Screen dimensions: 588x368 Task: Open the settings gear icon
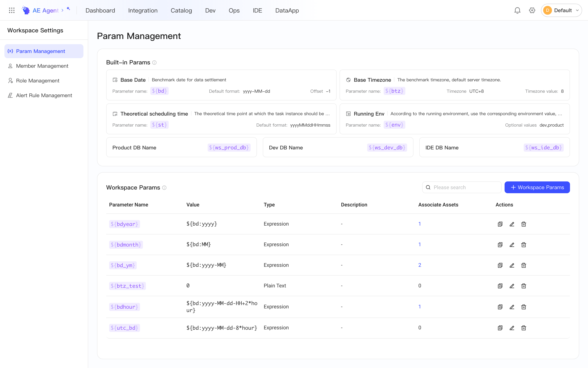(x=532, y=10)
